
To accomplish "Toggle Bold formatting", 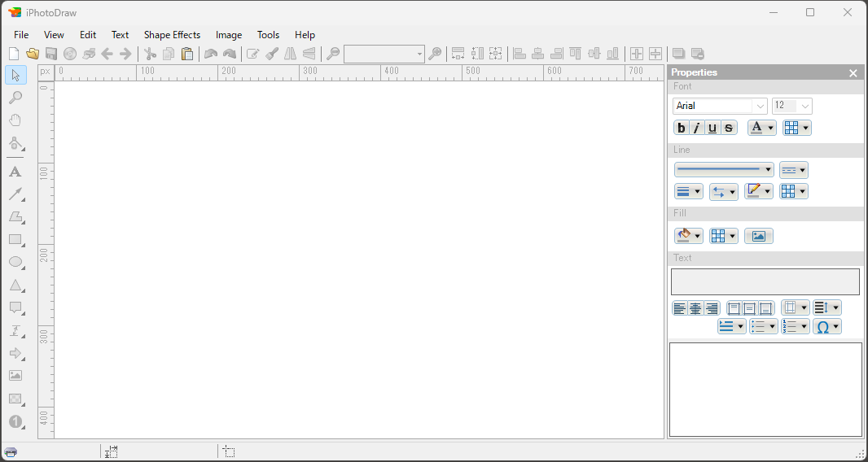I will pos(681,128).
